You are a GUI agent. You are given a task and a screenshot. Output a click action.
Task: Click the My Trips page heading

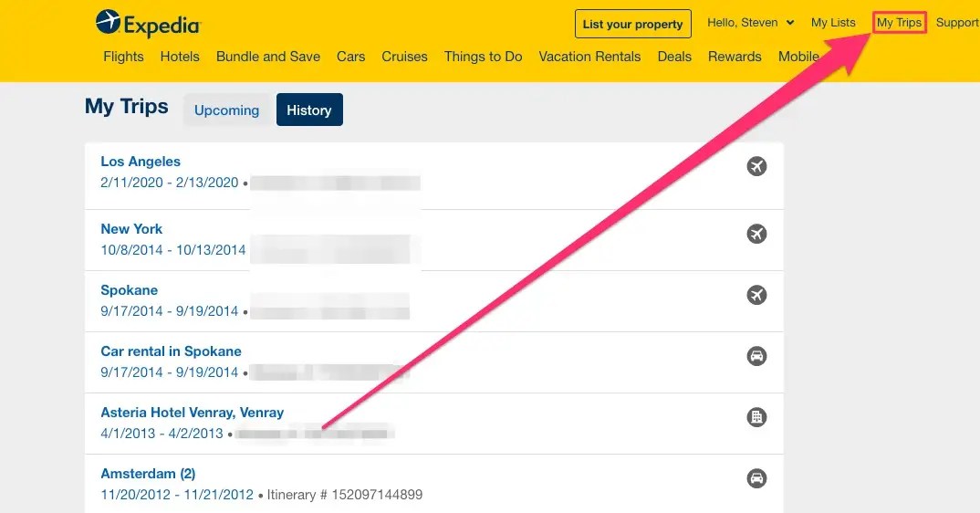point(126,107)
